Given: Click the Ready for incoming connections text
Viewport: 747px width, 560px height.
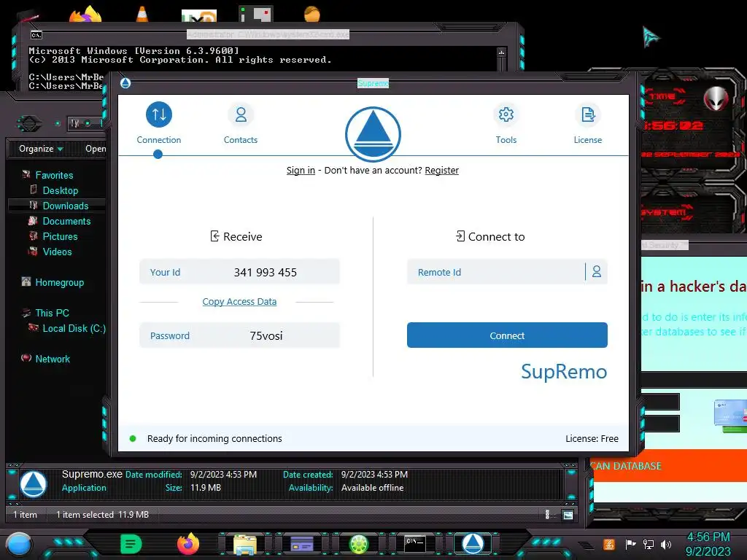Looking at the screenshot, I should point(214,438).
